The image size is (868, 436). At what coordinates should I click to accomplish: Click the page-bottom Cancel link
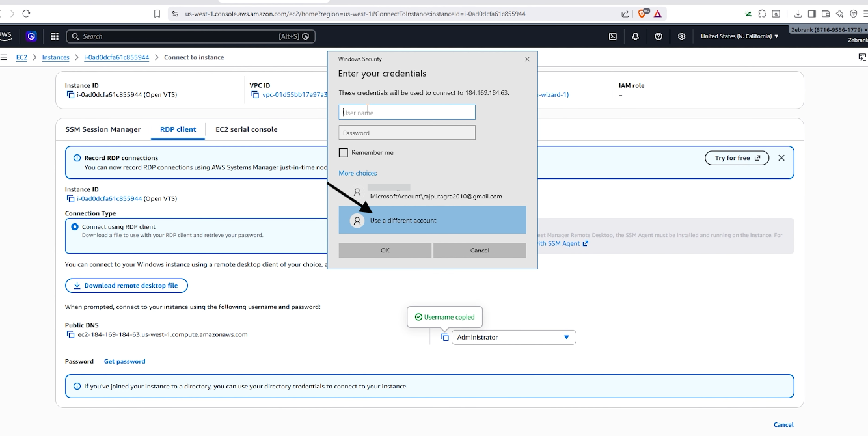point(783,425)
